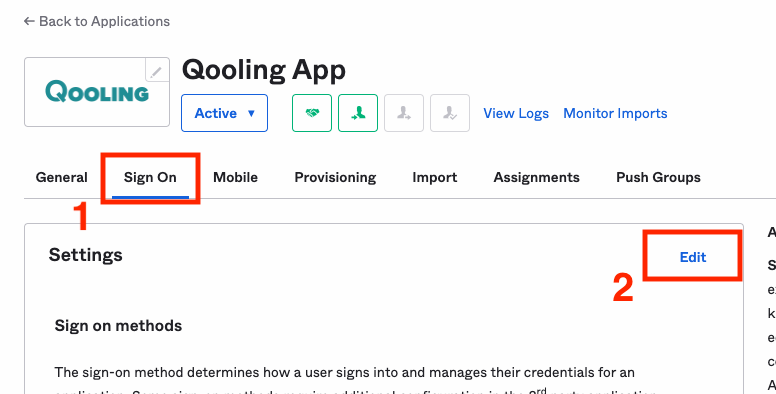Switch to the General tab
The width and height of the screenshot is (776, 394).
click(61, 177)
